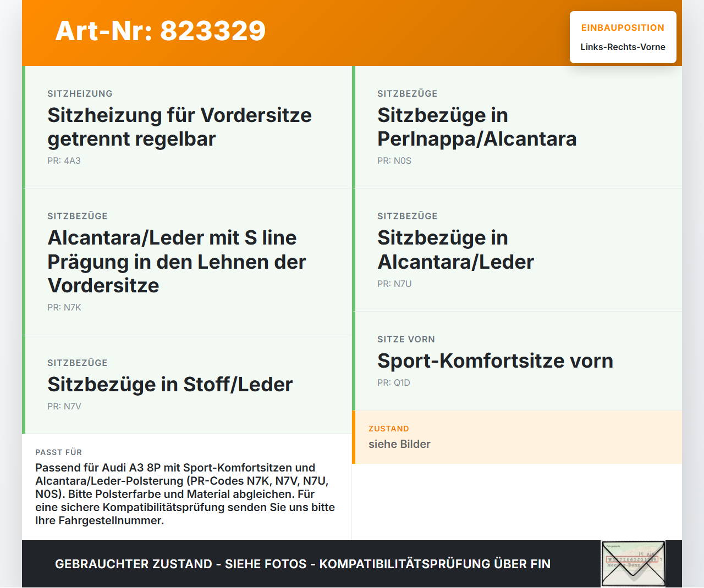Click the envelope thumbnail in the footer
The image size is (704, 588).
[x=633, y=564]
